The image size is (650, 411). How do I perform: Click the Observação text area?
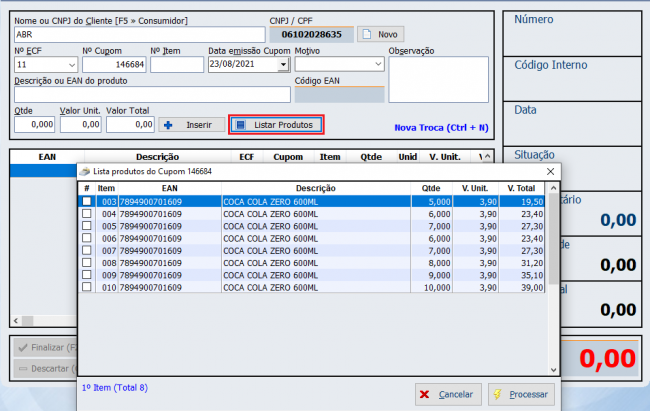click(x=439, y=80)
